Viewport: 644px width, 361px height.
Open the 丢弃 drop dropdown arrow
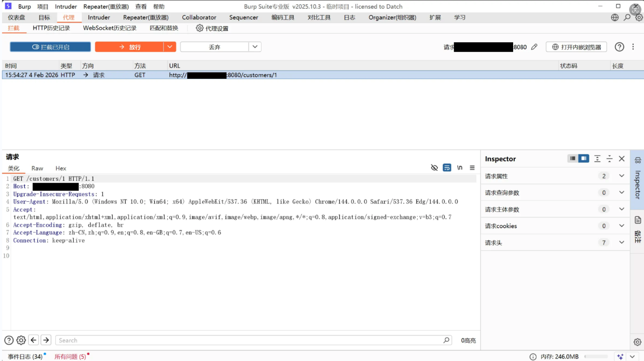[x=255, y=47]
